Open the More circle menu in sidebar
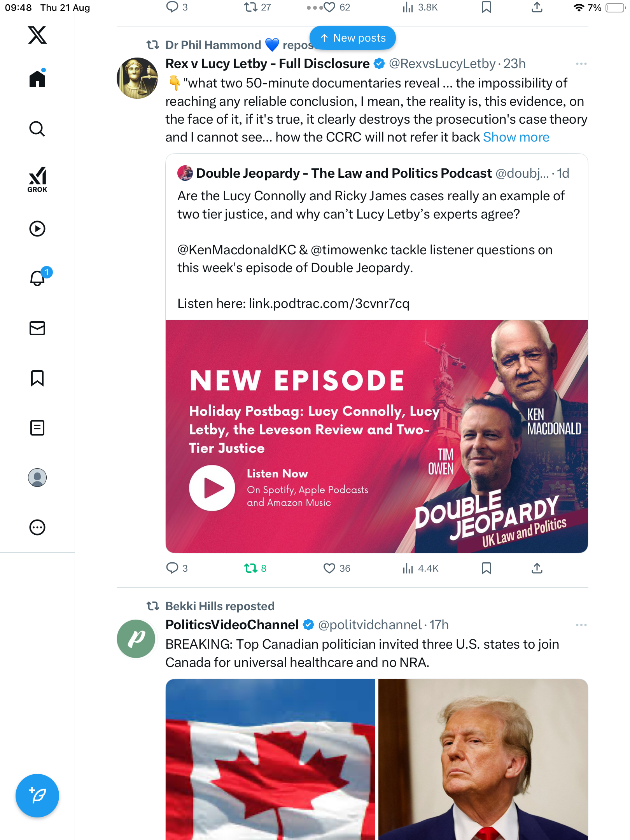Viewport: 630px width, 840px height. (37, 527)
